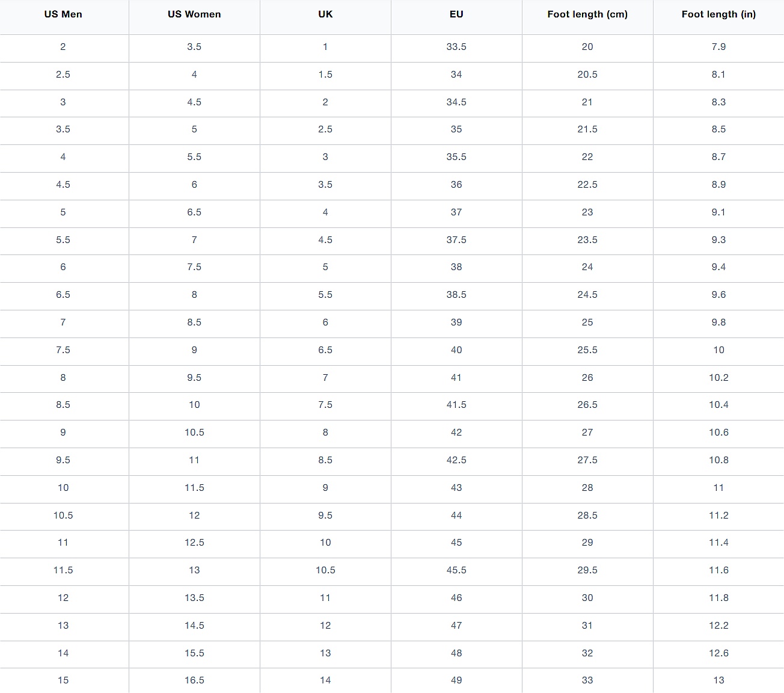Viewport: 784px width, 693px height.
Task: Click the US Men column header
Action: tap(63, 14)
